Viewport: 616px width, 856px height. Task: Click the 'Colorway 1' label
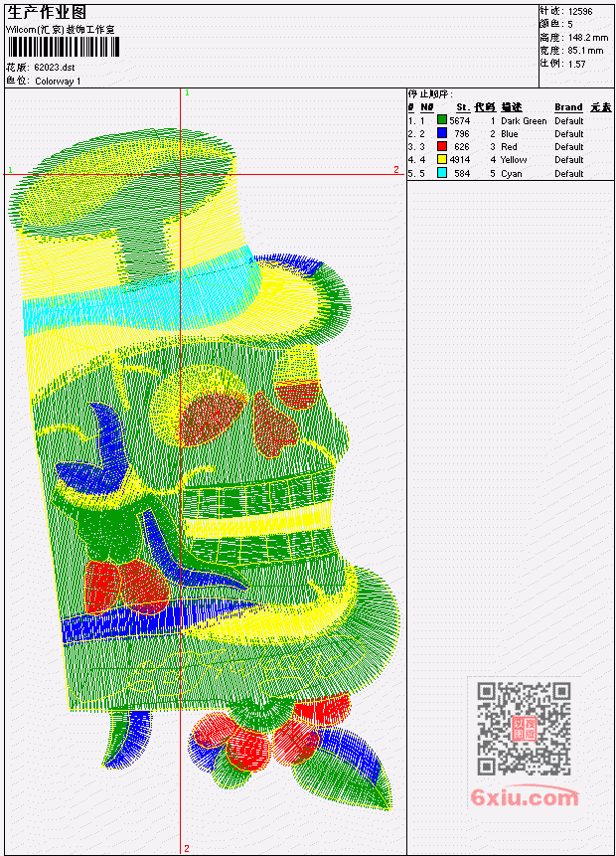click(58, 82)
